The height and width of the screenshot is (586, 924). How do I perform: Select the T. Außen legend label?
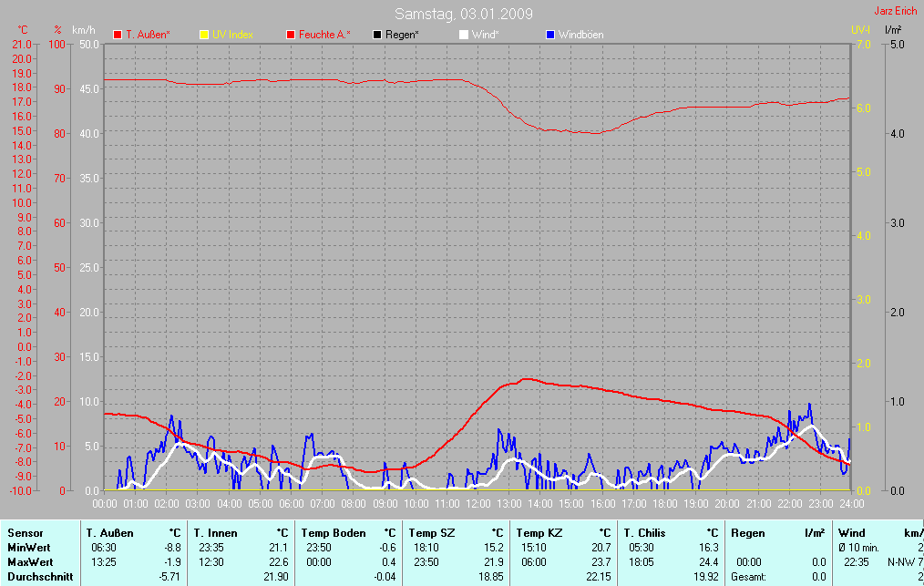pyautogui.click(x=148, y=35)
